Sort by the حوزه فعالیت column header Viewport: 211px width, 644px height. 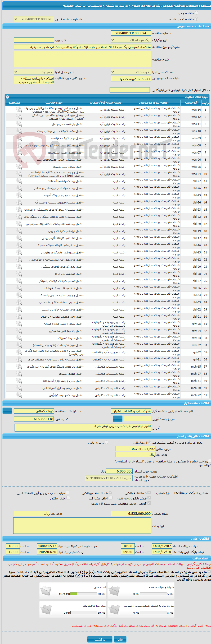click(x=54, y=103)
